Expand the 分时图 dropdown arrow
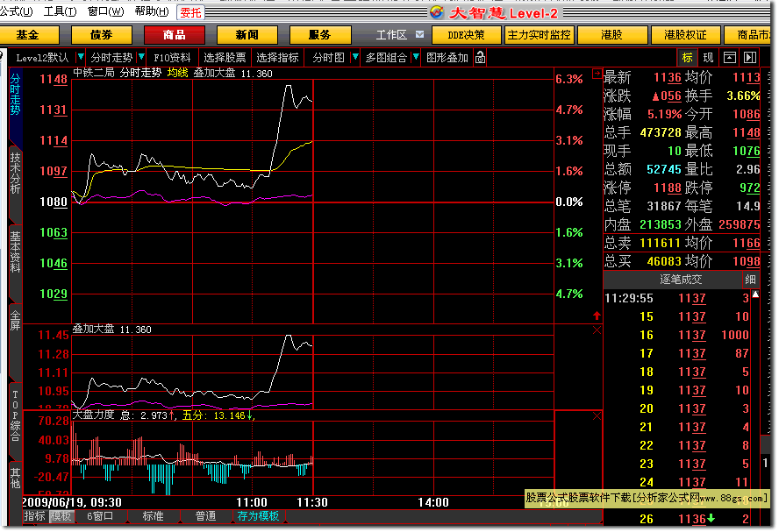The image size is (779, 532). tap(354, 57)
